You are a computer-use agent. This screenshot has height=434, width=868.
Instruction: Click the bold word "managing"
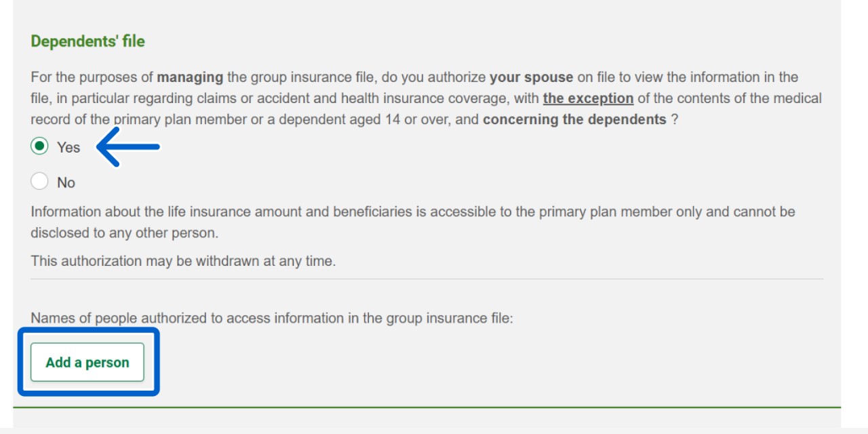pos(190,77)
